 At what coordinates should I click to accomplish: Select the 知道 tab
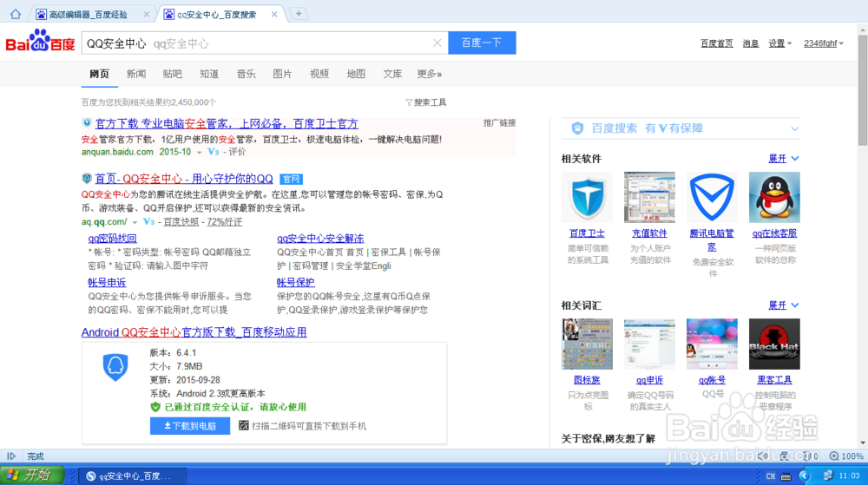click(209, 74)
